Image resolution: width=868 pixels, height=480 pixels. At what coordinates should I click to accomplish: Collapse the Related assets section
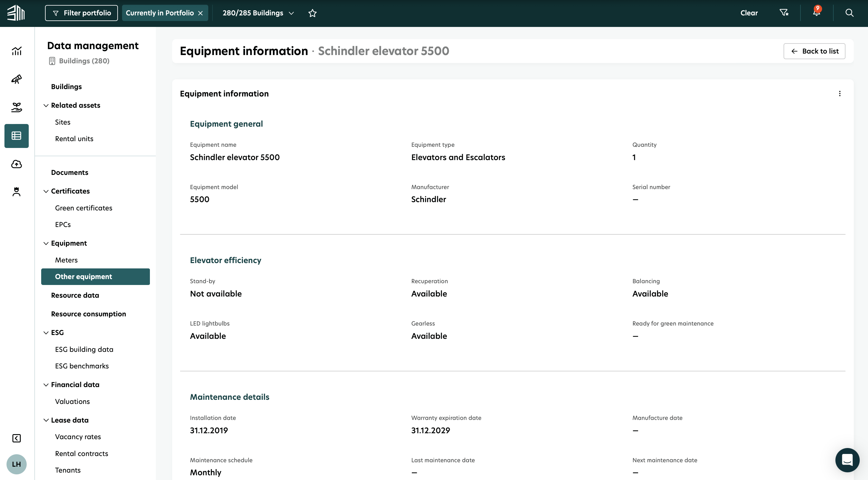(46, 105)
